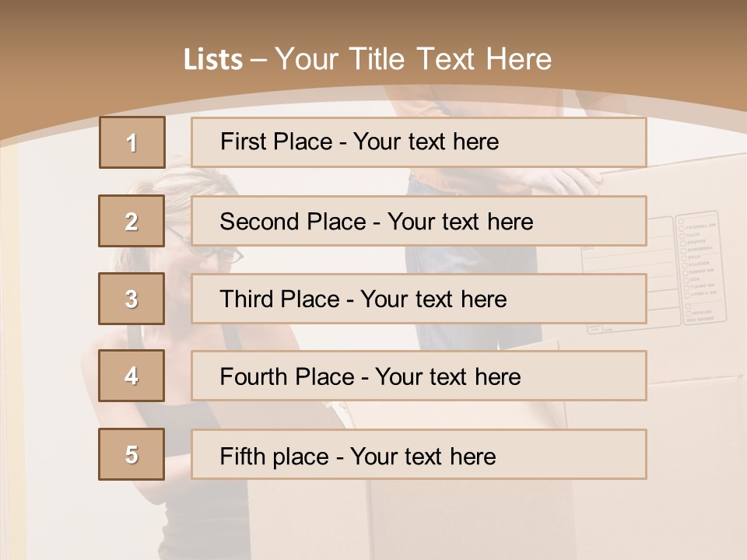Screen dimensions: 747x560
Task: Select the number 5 square
Action: pos(132,454)
